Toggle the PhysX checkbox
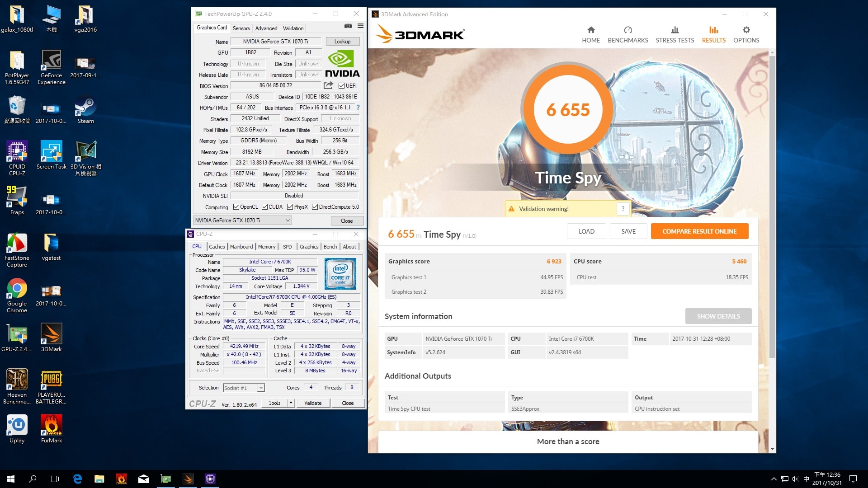 pos(290,207)
